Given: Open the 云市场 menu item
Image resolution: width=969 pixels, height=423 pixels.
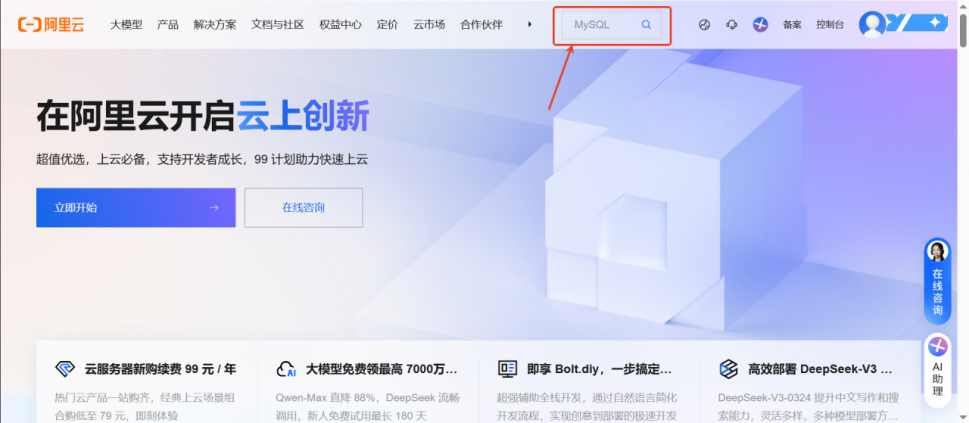Looking at the screenshot, I should tap(429, 25).
